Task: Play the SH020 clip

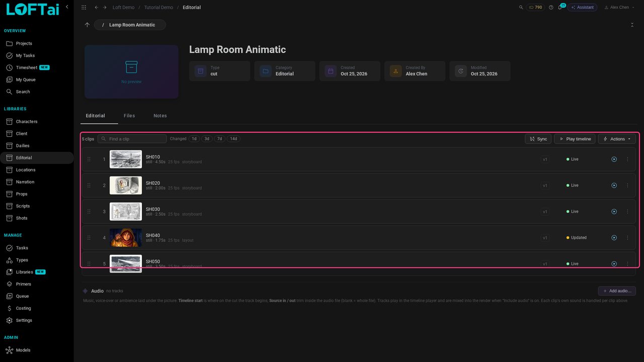Action: [614, 186]
